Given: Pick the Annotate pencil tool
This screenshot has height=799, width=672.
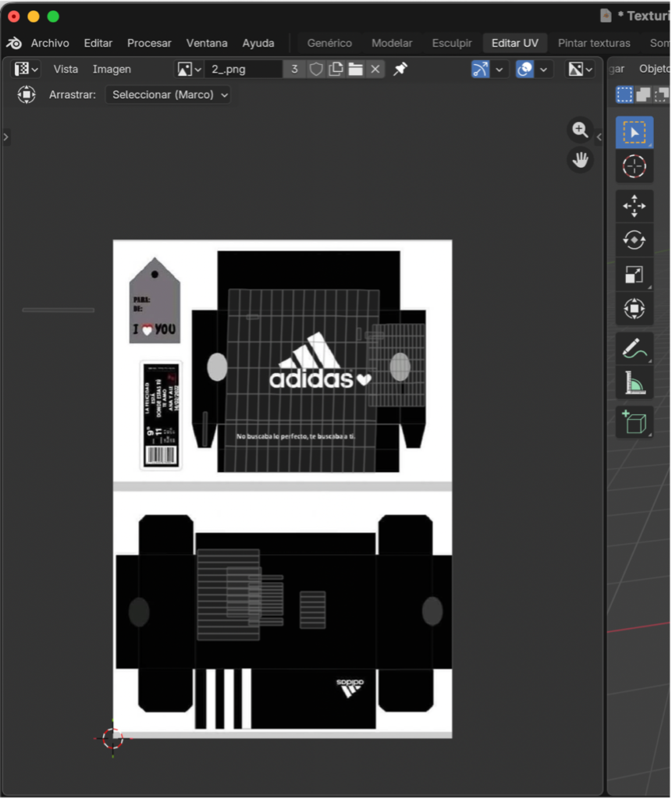Looking at the screenshot, I should [x=634, y=349].
